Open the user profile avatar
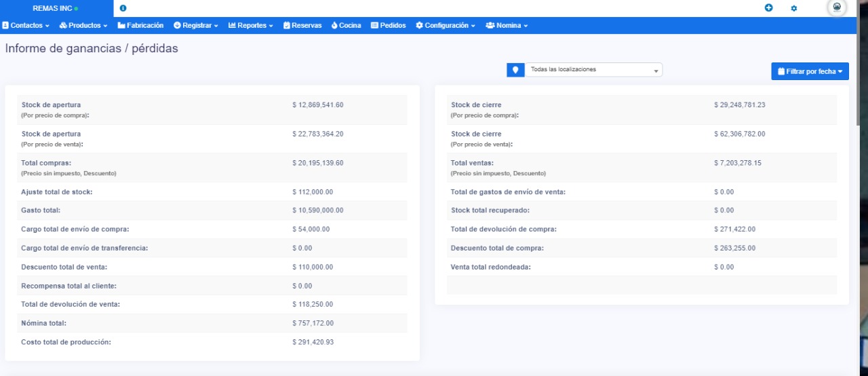Image resolution: width=868 pixels, height=376 pixels. pyautogui.click(x=837, y=7)
